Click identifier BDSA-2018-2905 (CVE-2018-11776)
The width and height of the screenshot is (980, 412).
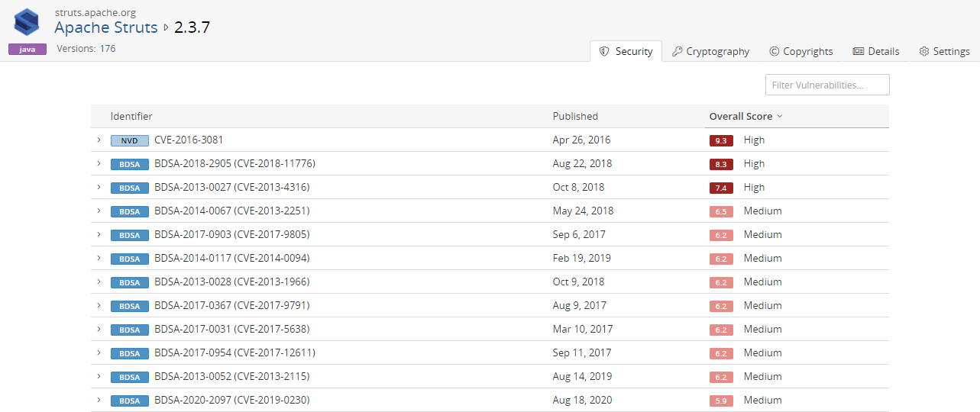pos(234,163)
